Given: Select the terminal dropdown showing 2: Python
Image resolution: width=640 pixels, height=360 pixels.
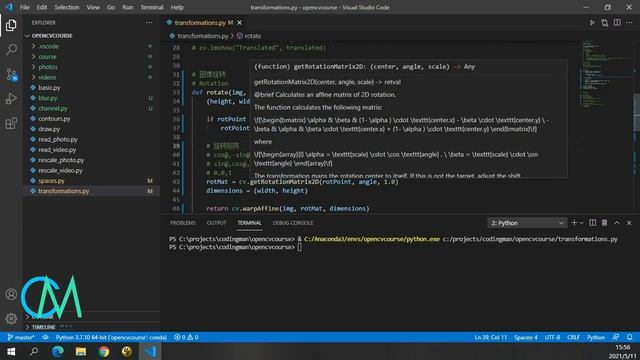Looking at the screenshot, I should pyautogui.click(x=527, y=223).
